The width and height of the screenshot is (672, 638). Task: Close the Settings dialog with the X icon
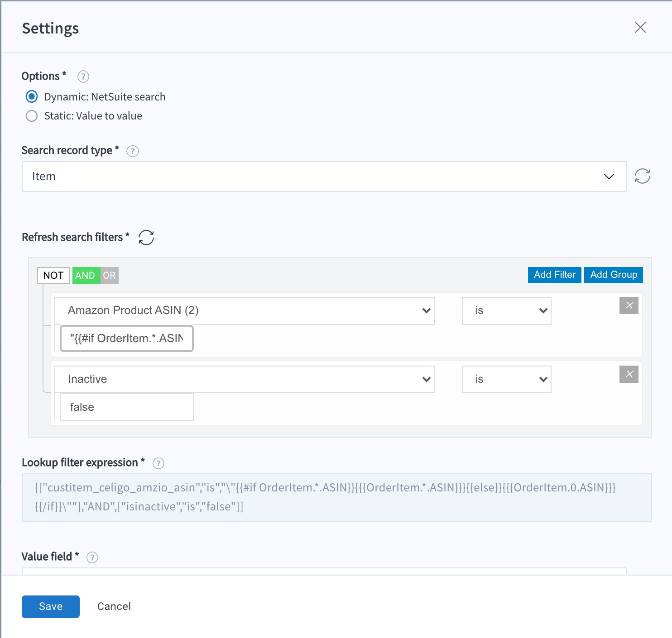click(640, 28)
